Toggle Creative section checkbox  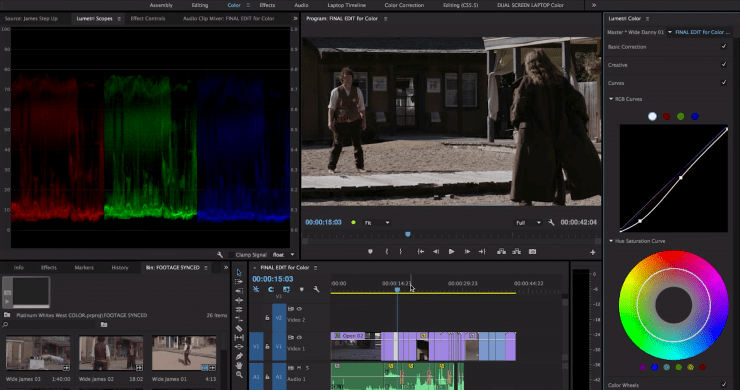click(724, 64)
